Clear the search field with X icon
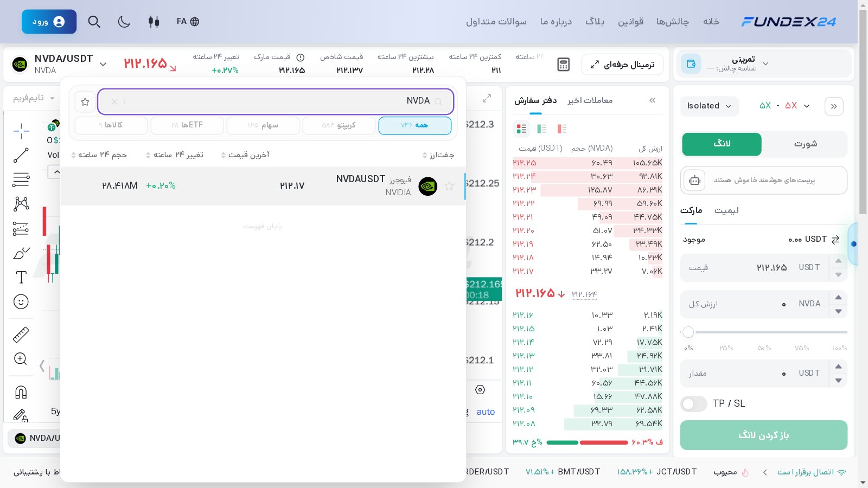868x488 pixels. coord(114,101)
